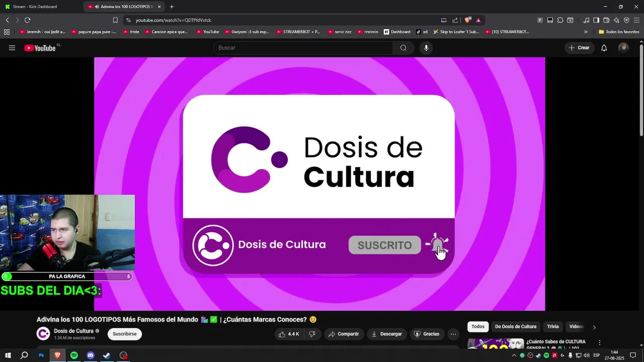The image size is (644, 362).
Task: Open the sonic rizz bookmark
Action: [339, 32]
